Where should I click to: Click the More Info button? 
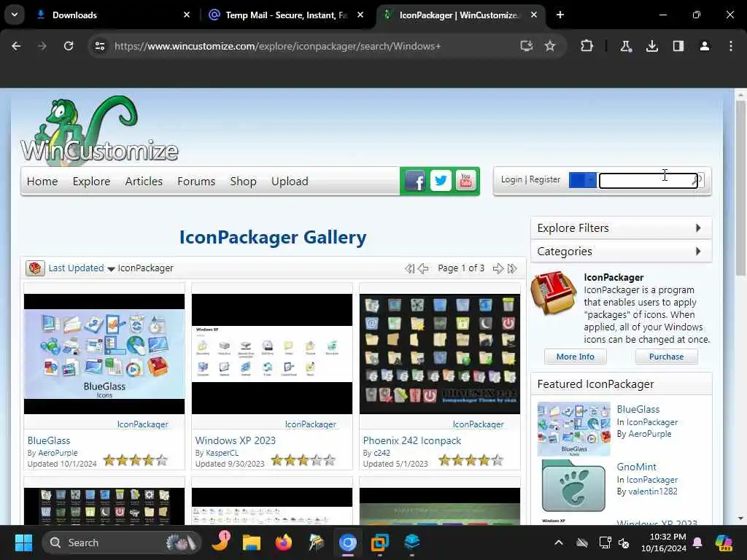click(x=575, y=357)
